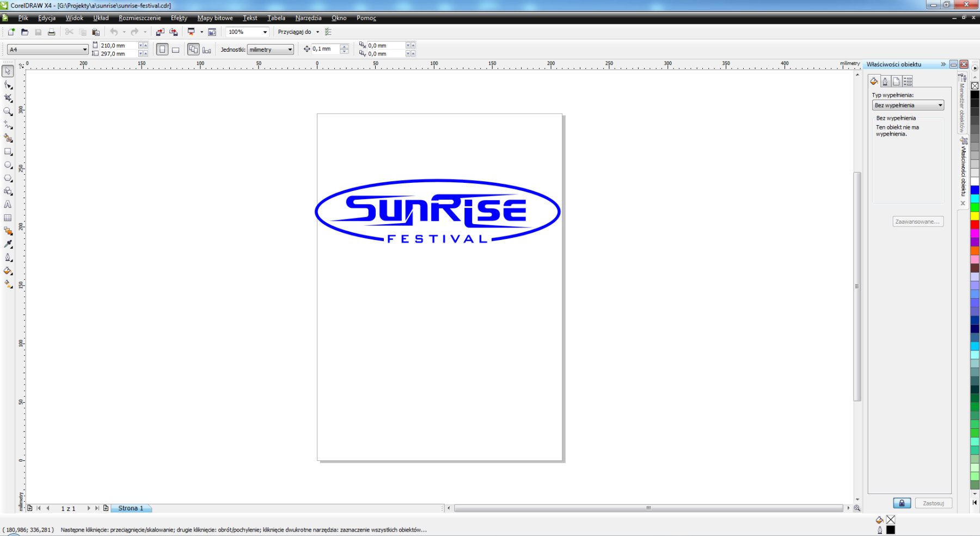980x536 pixels.
Task: Activate the Eyedropper tool
Action: pyautogui.click(x=8, y=244)
